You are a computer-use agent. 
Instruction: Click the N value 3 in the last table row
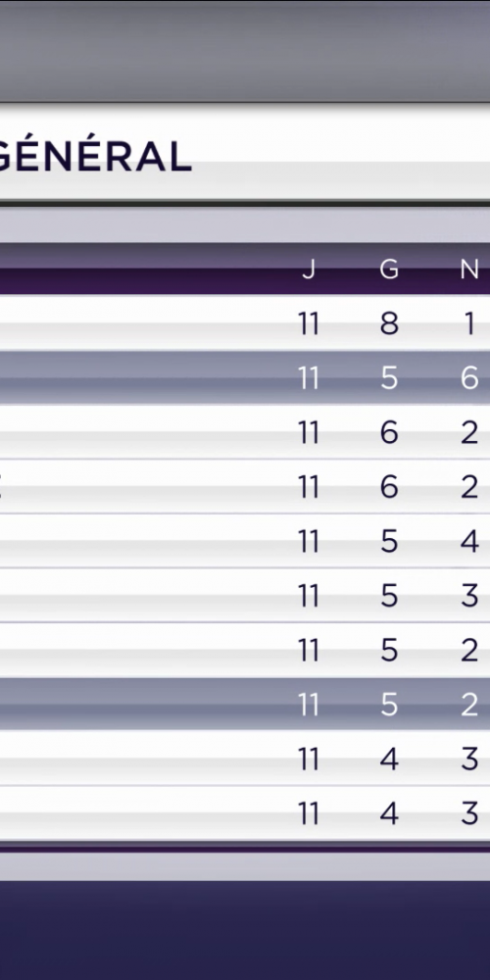tap(469, 813)
